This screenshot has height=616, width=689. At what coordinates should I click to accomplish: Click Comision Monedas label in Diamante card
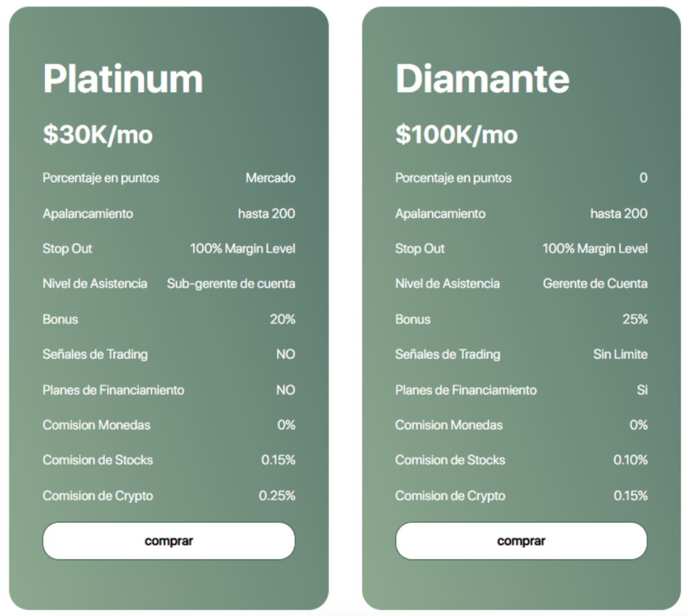(449, 425)
